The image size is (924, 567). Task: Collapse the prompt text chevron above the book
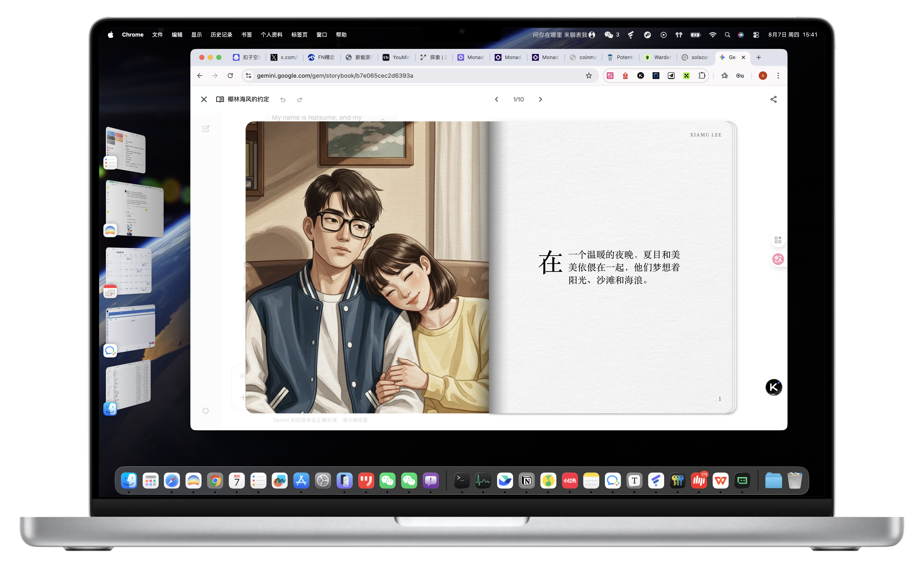[x=382, y=119]
